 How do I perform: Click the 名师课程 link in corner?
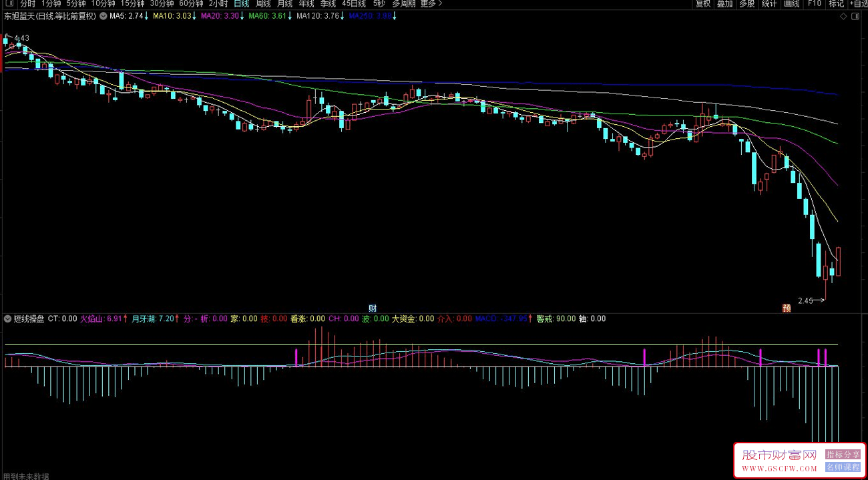tap(843, 467)
